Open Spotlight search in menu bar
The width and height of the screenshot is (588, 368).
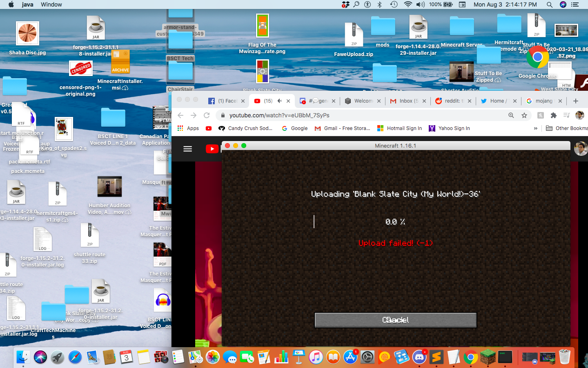pos(550,4)
